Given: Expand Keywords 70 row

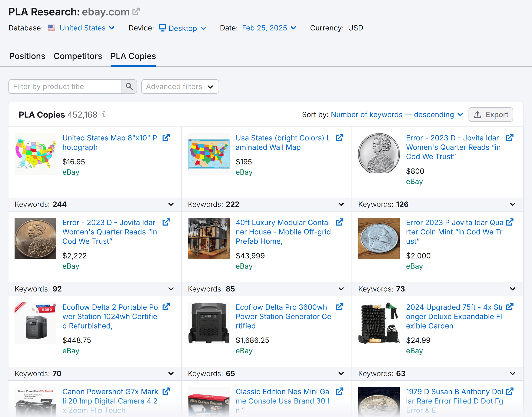Looking at the screenshot, I should coord(171,374).
